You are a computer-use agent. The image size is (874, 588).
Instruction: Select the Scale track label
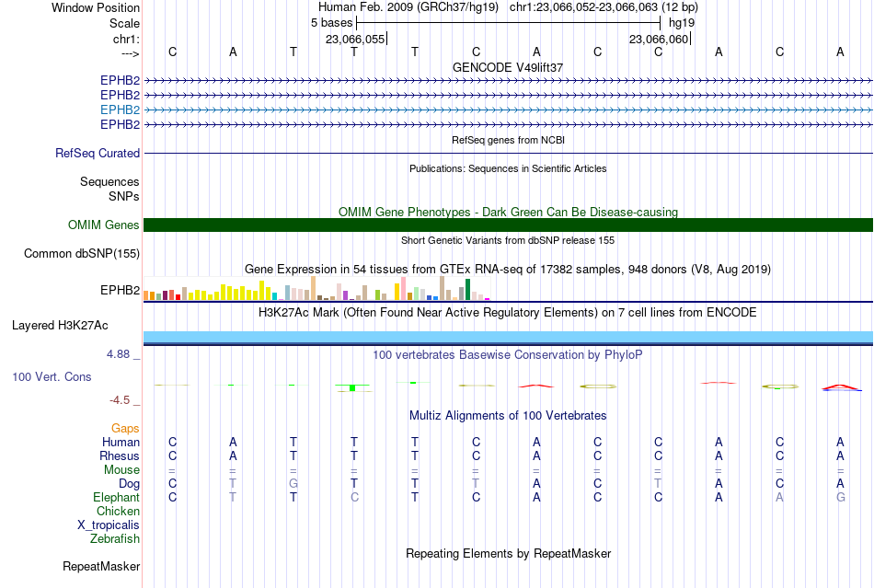(124, 23)
